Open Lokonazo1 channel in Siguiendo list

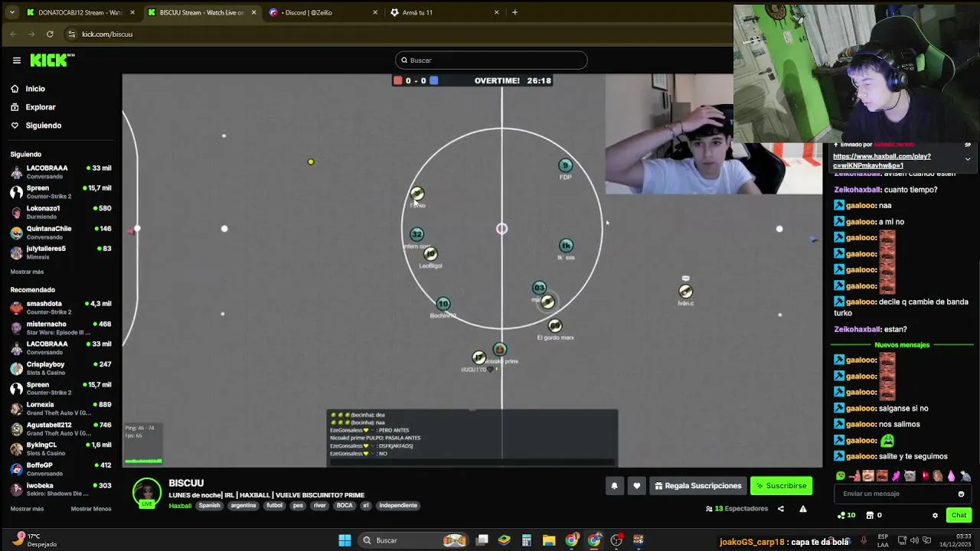click(x=60, y=212)
